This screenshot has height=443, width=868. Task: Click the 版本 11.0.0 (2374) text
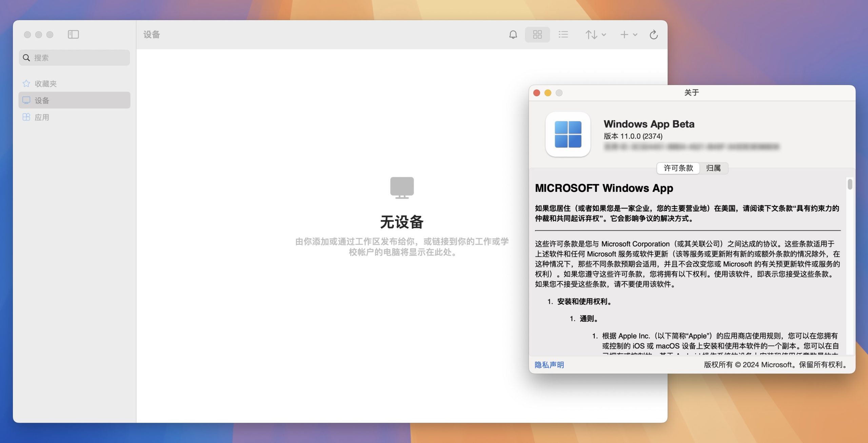pos(633,136)
